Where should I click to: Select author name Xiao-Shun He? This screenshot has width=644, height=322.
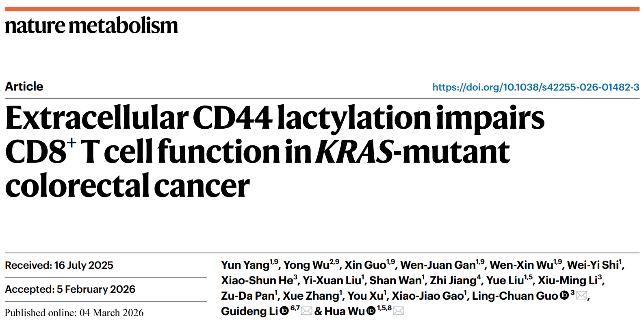(x=257, y=281)
